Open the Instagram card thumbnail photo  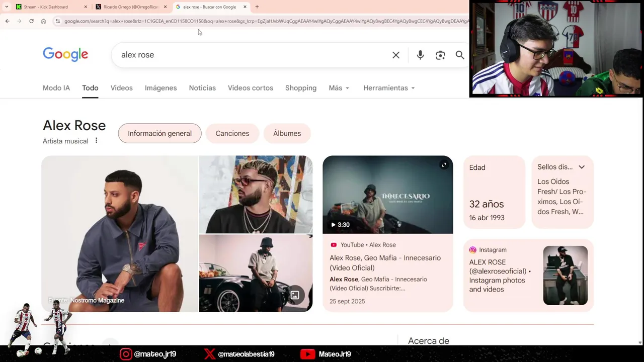point(566,276)
